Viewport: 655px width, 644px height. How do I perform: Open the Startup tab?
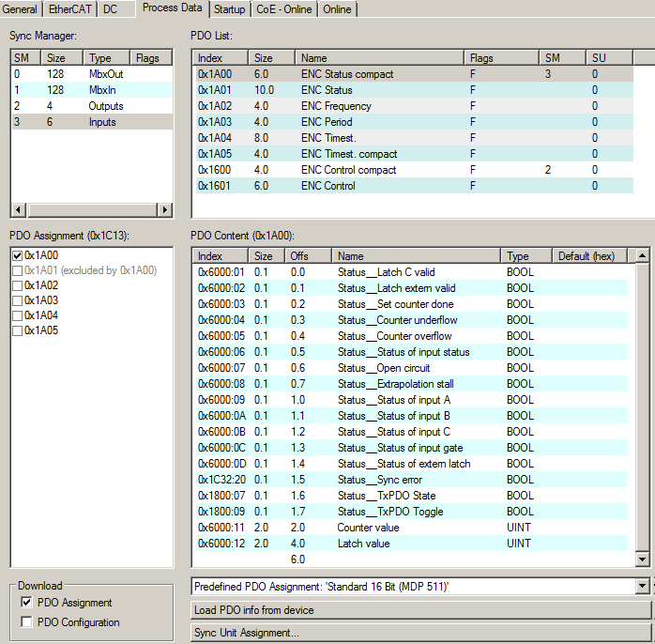point(229,9)
